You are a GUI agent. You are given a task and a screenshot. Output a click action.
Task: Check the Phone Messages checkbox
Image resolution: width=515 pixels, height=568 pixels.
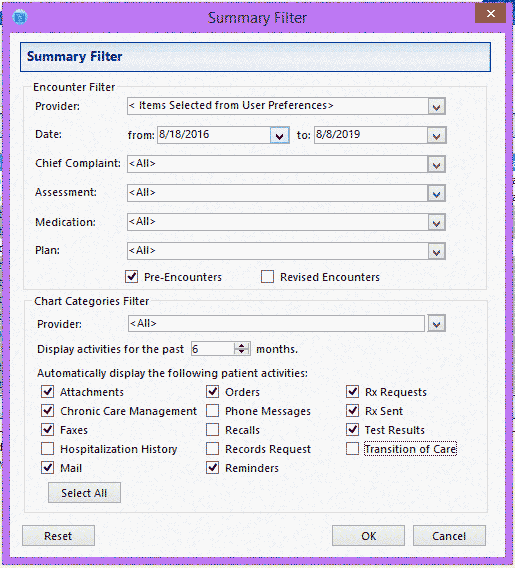pyautogui.click(x=213, y=411)
